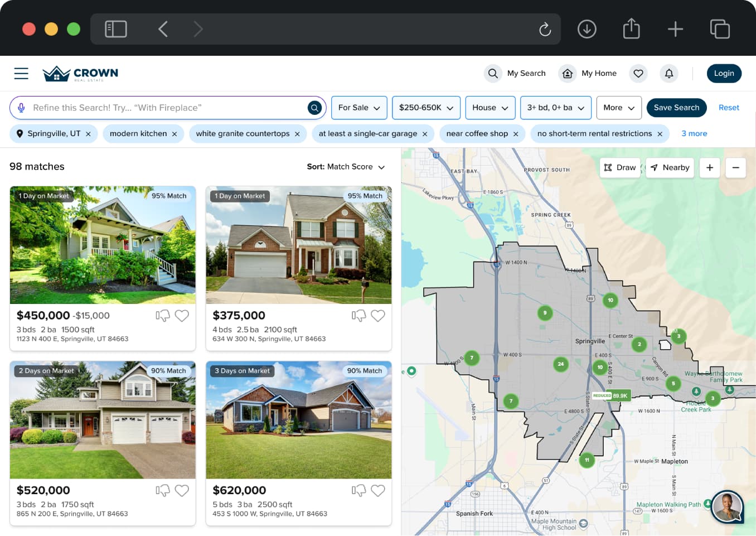Dislike the $375,000 listing with thumbs-down
This screenshot has width=756, height=536.
(358, 316)
